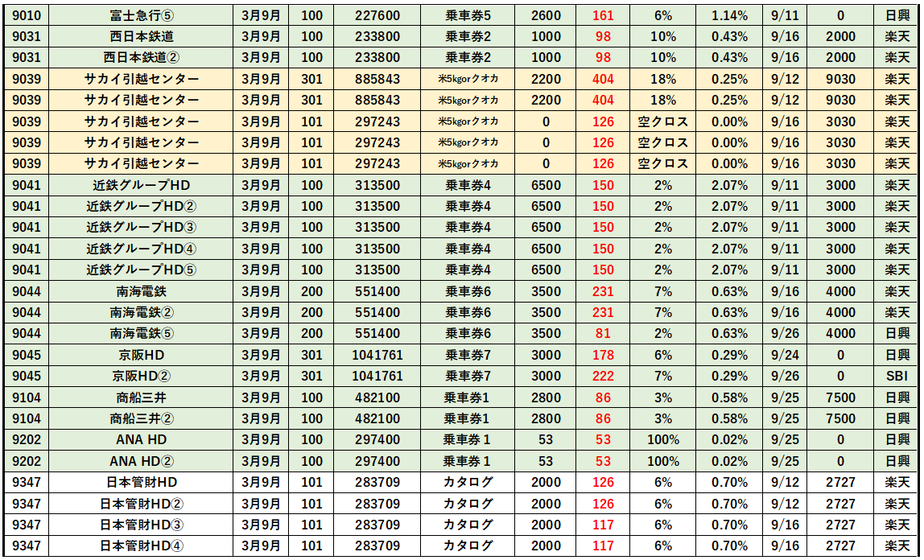Click the SBI brokerage cell
This screenshot has width=924, height=560.
[x=897, y=377]
